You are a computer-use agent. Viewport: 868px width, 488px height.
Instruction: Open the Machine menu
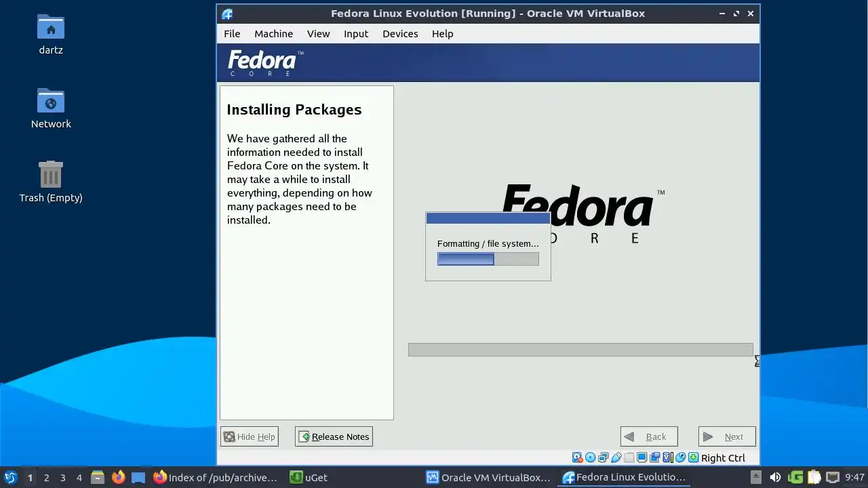click(x=273, y=34)
